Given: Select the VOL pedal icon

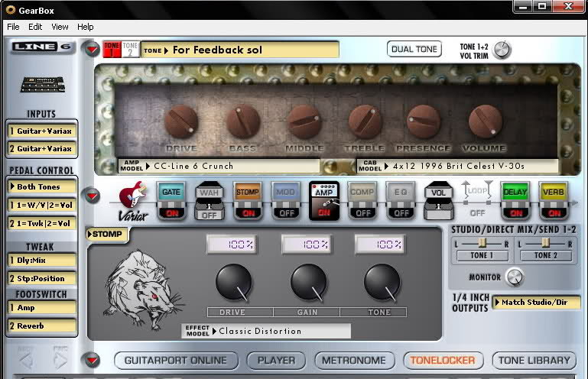Looking at the screenshot, I should pos(439,194).
